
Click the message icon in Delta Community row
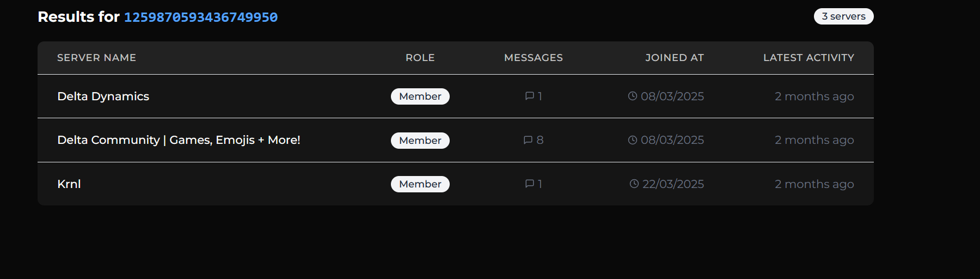point(528,140)
